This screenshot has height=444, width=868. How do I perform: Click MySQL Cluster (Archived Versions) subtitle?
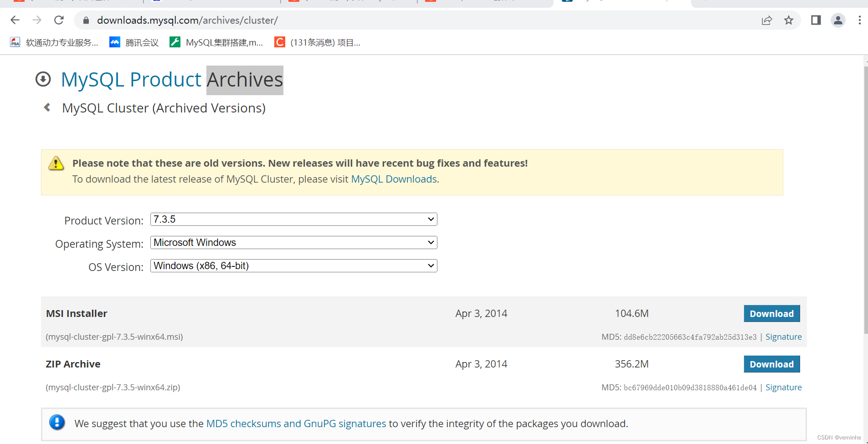[164, 108]
